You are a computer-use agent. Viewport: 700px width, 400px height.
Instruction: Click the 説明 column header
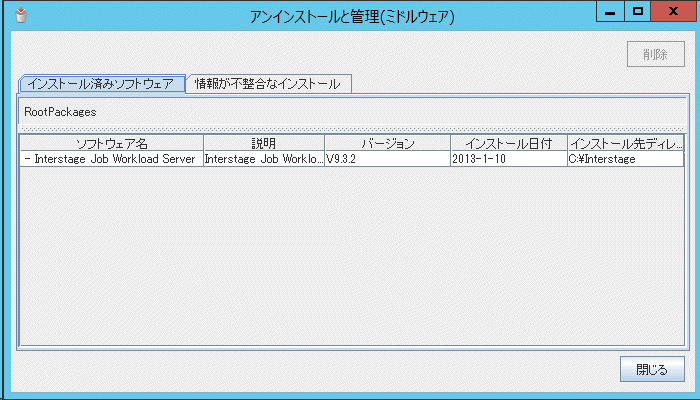pos(264,143)
